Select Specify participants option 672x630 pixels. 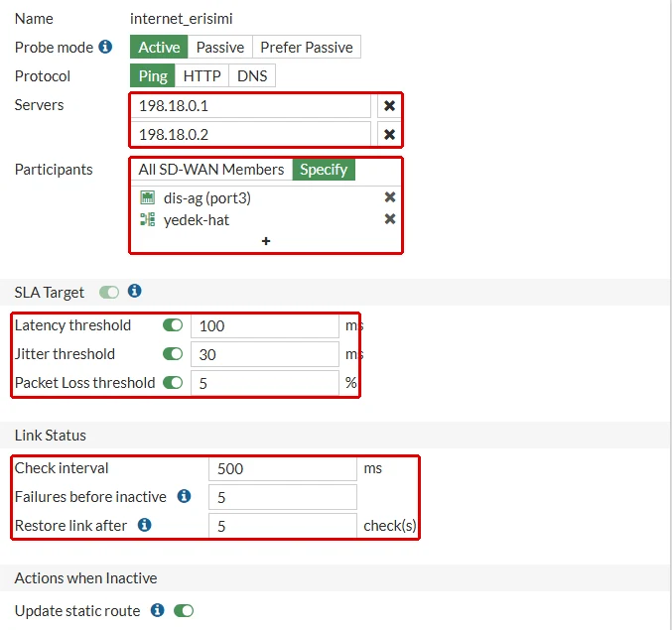pyautogui.click(x=324, y=170)
